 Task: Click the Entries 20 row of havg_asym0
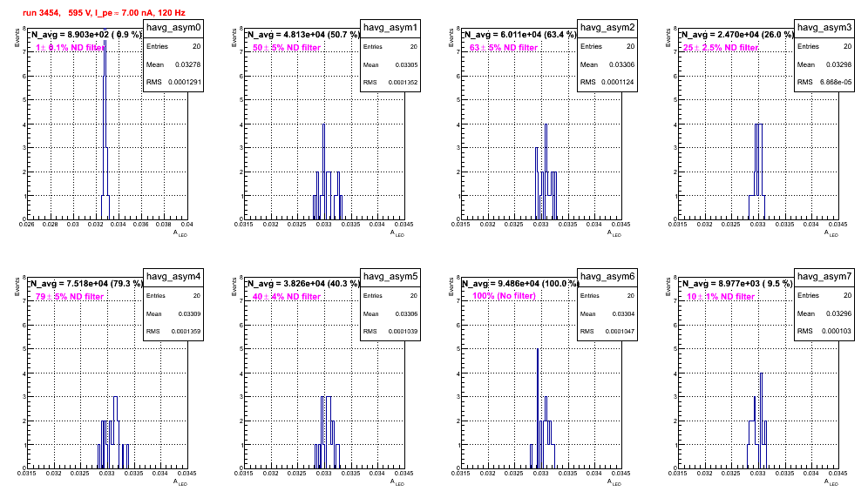click(x=173, y=46)
